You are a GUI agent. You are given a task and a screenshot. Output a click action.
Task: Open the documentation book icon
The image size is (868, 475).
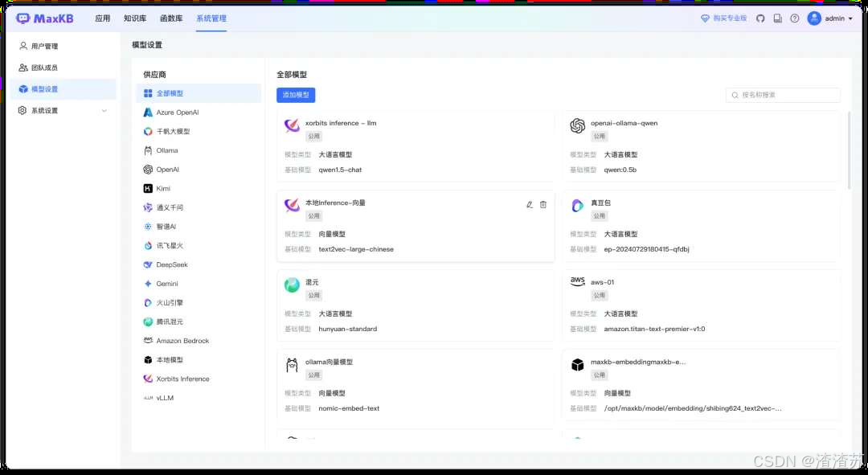click(778, 18)
